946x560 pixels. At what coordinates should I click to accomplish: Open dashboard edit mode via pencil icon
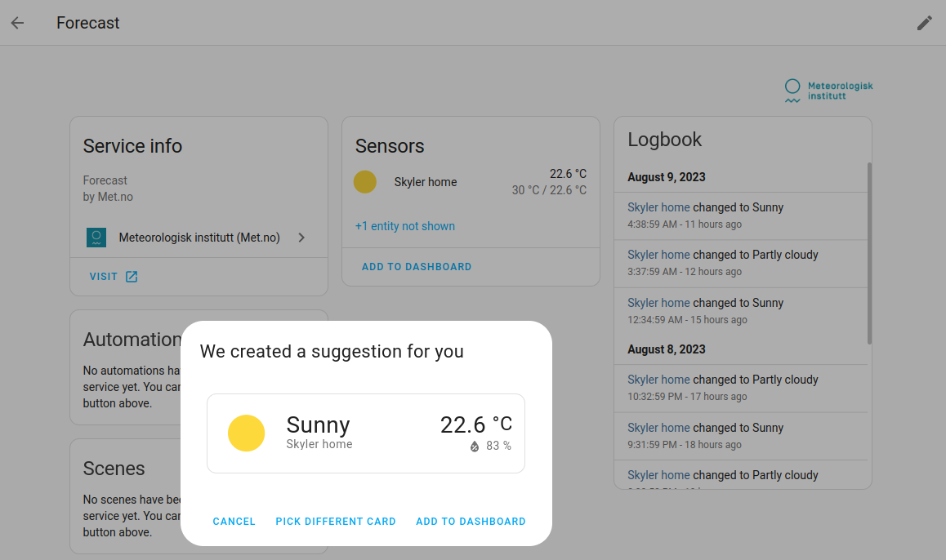[924, 23]
